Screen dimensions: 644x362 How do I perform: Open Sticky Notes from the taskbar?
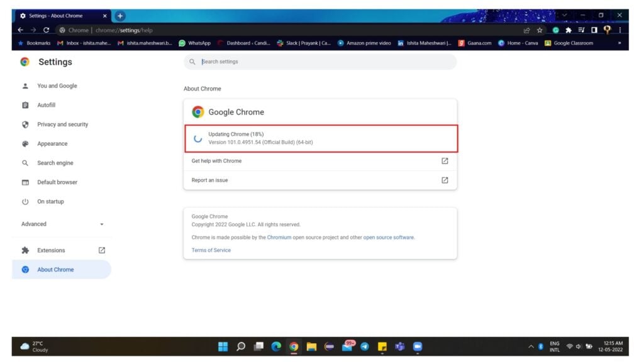point(382,347)
